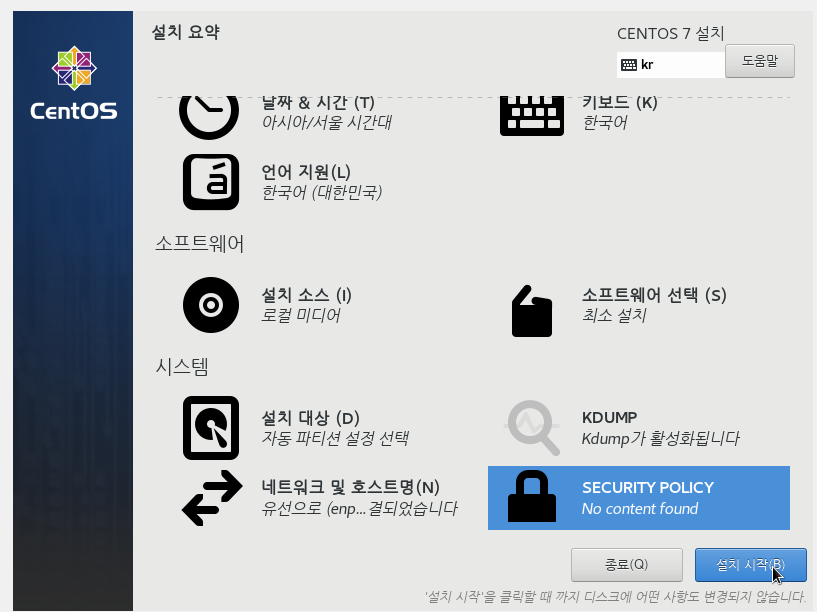The height and width of the screenshot is (612, 817).
Task: Click the Security Policy padlock icon
Action: [x=531, y=497]
